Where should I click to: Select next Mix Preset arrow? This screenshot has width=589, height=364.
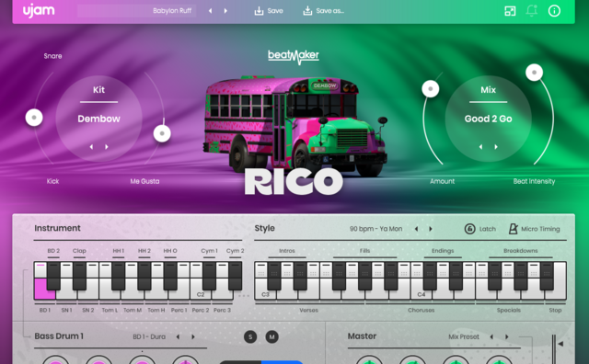pyautogui.click(x=506, y=336)
